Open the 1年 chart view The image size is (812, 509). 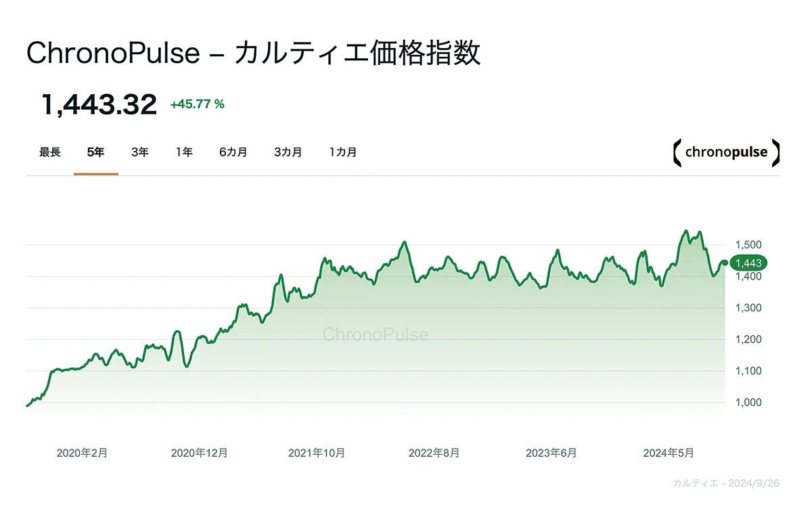[183, 152]
